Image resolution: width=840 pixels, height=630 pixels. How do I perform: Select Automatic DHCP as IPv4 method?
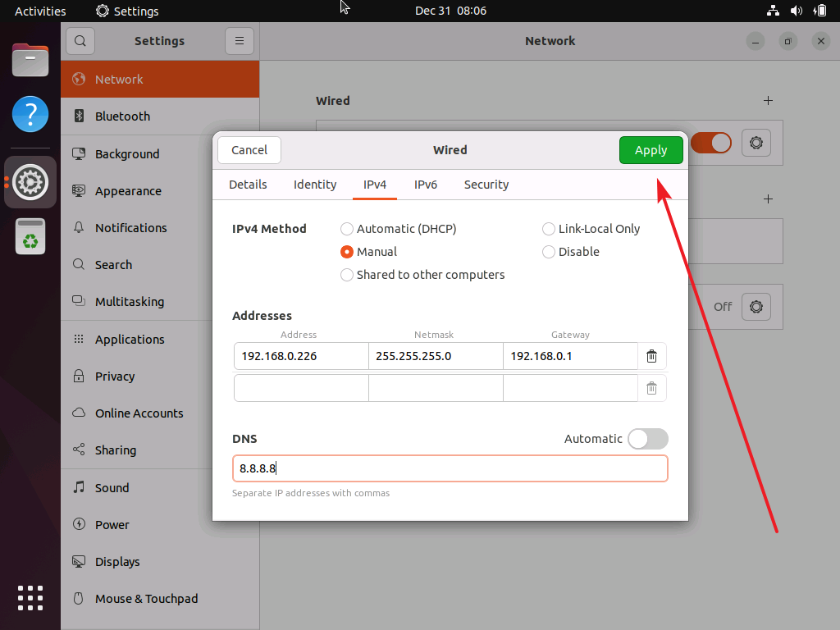[x=346, y=229]
